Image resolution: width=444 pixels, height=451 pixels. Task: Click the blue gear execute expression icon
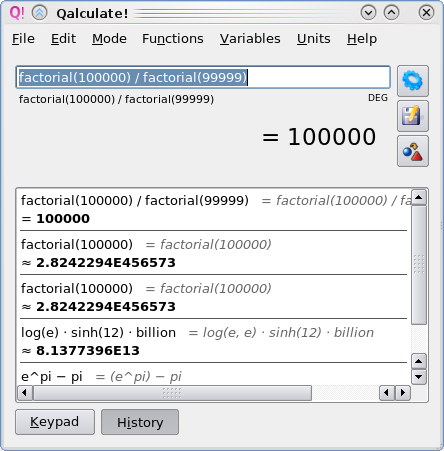(x=413, y=81)
